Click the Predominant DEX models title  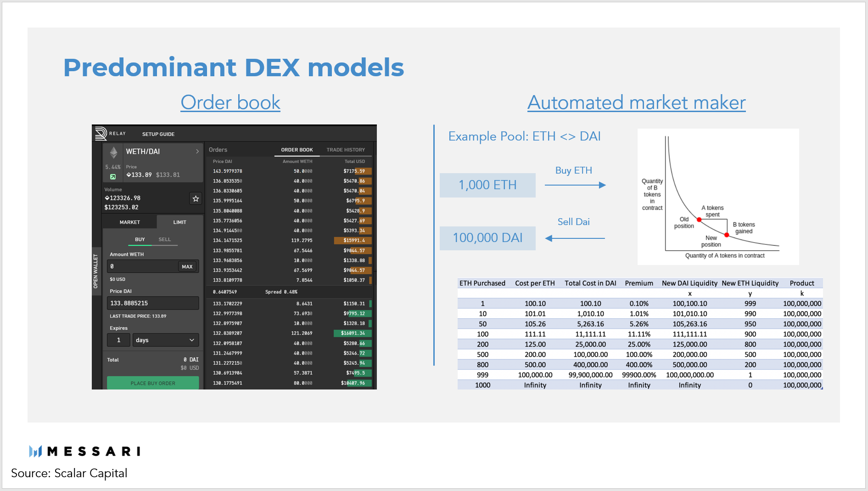pyautogui.click(x=234, y=68)
